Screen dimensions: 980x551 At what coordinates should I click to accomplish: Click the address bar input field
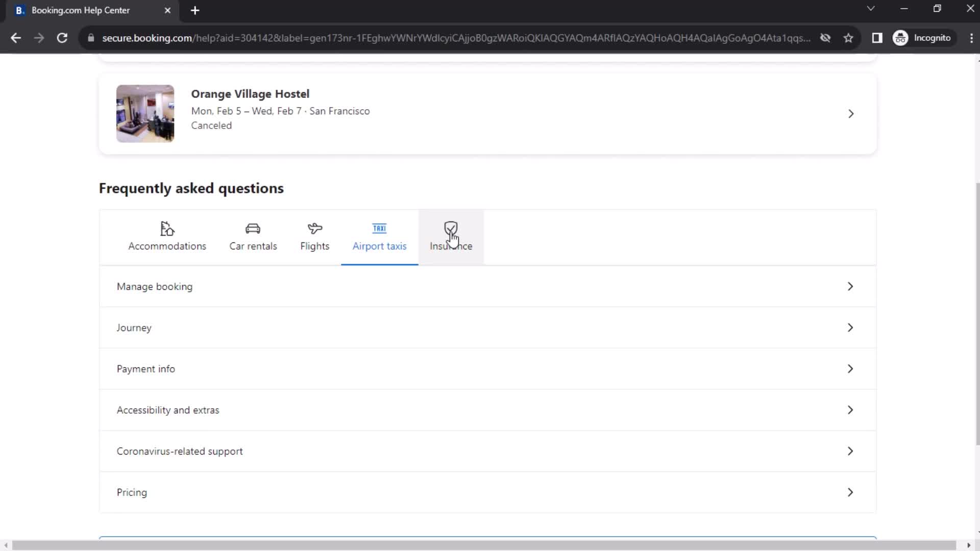coord(460,38)
